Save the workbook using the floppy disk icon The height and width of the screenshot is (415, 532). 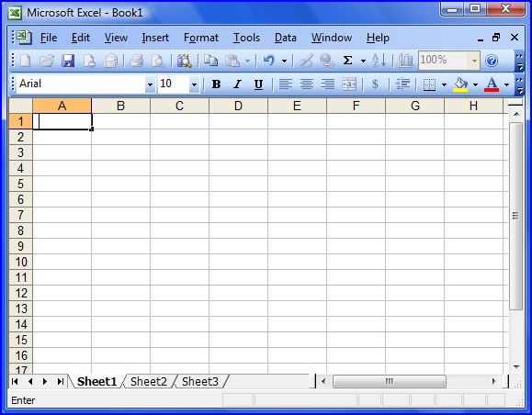click(68, 61)
